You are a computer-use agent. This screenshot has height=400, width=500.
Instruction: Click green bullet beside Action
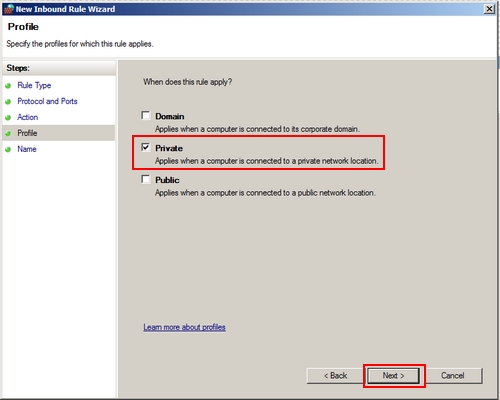tap(8, 118)
